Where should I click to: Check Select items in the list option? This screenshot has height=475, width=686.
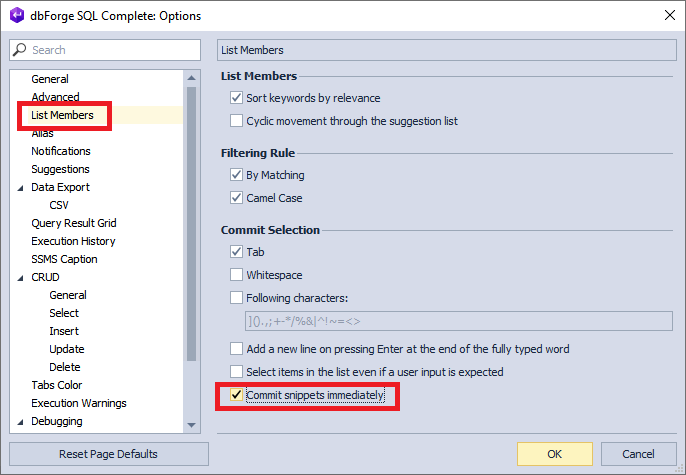[x=236, y=372]
